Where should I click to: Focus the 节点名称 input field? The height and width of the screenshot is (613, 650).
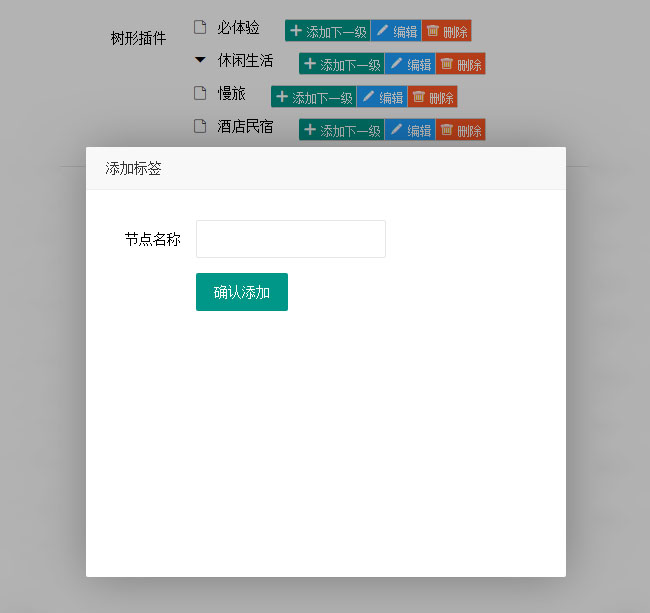coord(290,239)
